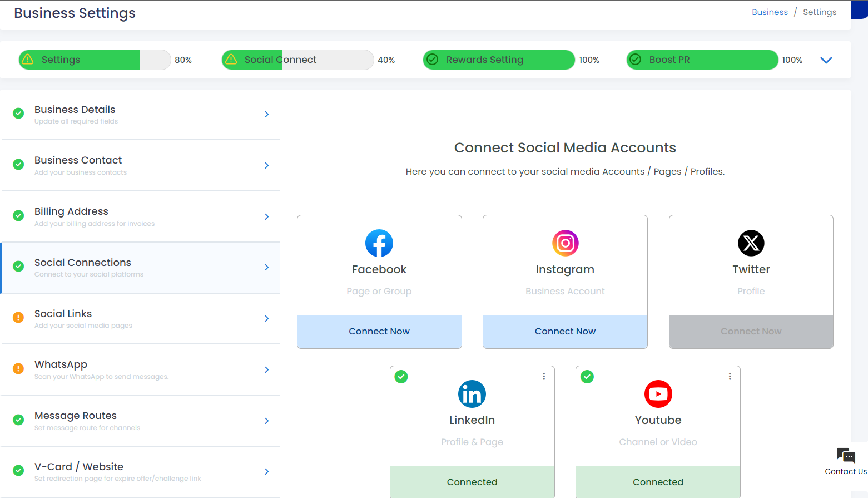Click the Rewards Setting 100% progress bar
868x498 pixels.
point(499,60)
